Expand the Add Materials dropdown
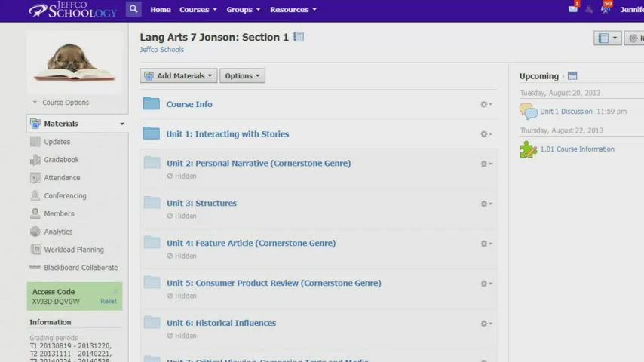The height and width of the screenshot is (362, 644). point(179,76)
